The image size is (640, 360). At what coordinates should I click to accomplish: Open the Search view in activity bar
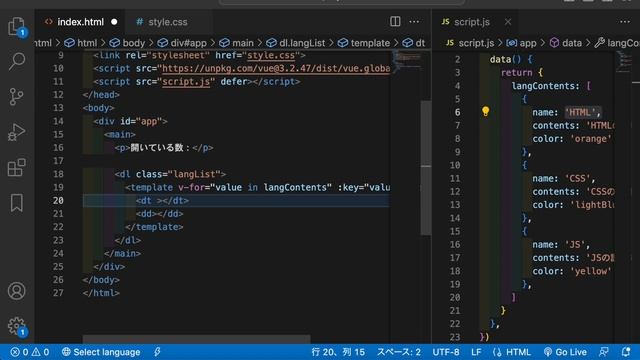coord(16,61)
